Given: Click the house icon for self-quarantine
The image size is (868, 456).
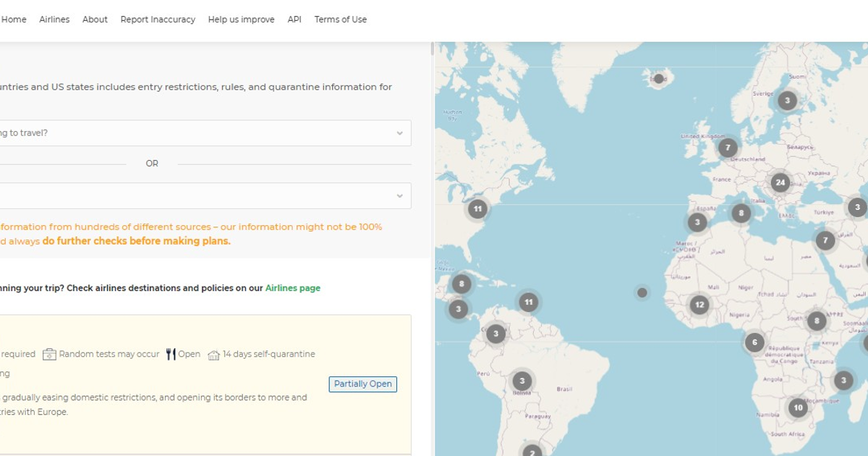Looking at the screenshot, I should pyautogui.click(x=213, y=355).
